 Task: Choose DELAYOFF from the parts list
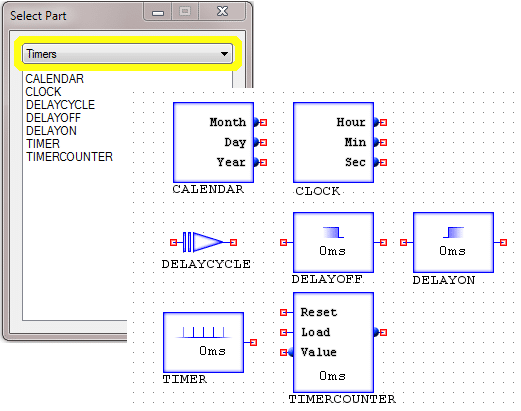(x=53, y=118)
